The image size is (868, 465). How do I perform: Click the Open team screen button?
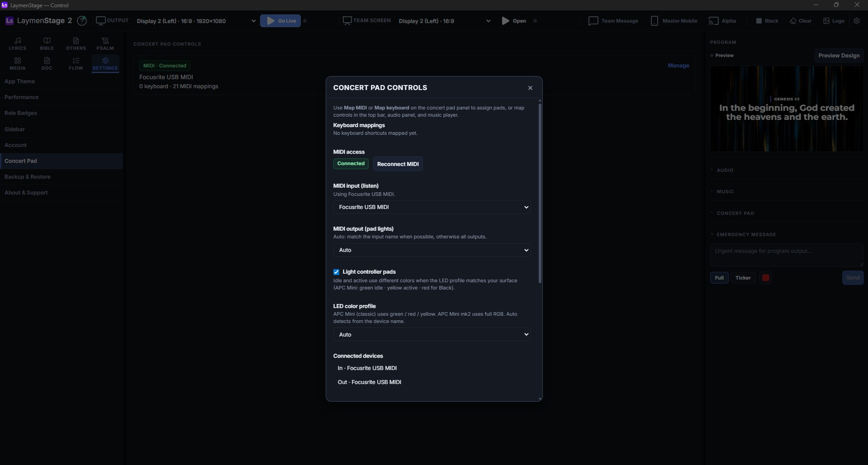click(x=514, y=21)
